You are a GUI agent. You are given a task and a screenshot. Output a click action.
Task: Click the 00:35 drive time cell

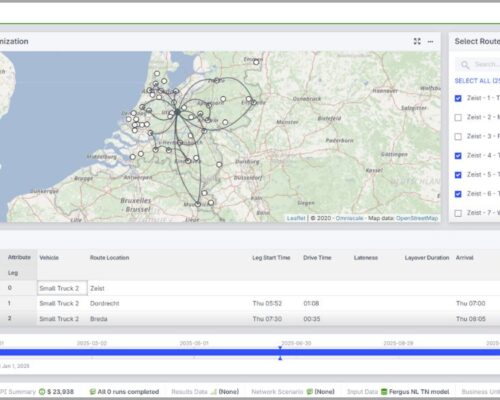312,319
